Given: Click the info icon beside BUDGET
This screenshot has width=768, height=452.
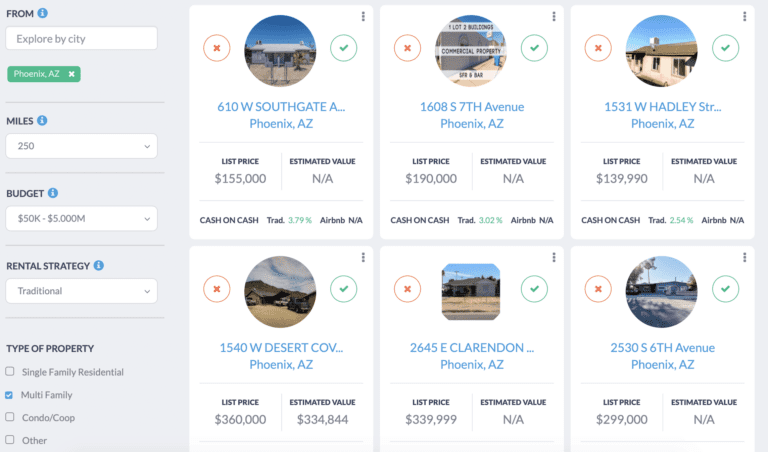Looking at the screenshot, I should click(x=52, y=193).
